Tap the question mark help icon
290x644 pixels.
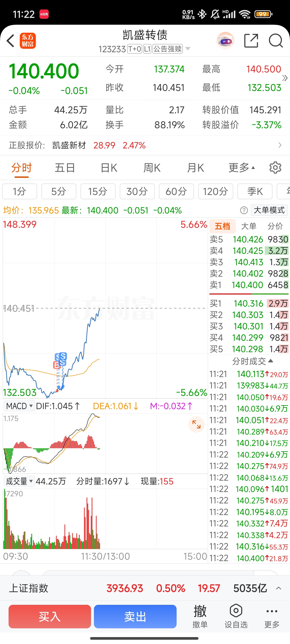pyautogui.click(x=244, y=210)
